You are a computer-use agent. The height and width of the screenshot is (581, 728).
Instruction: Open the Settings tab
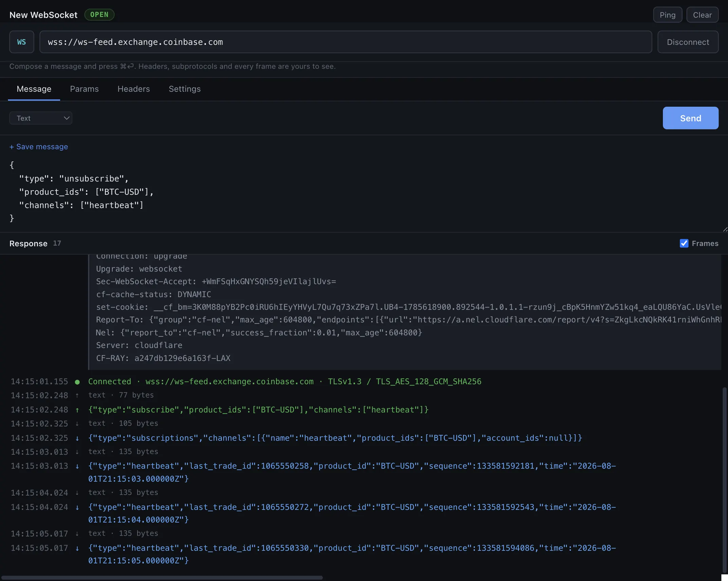[x=184, y=89]
